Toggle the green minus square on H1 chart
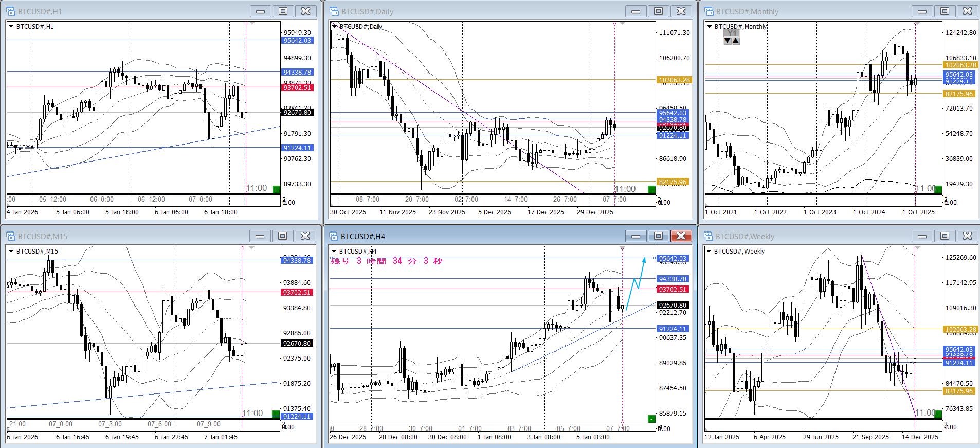Screen dimensions: 980x448 tap(276, 190)
